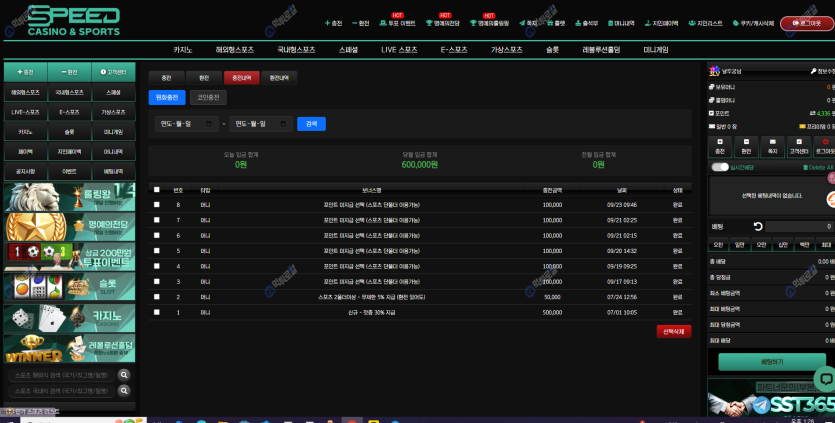Click the green 배팅하기 button

coord(771,361)
